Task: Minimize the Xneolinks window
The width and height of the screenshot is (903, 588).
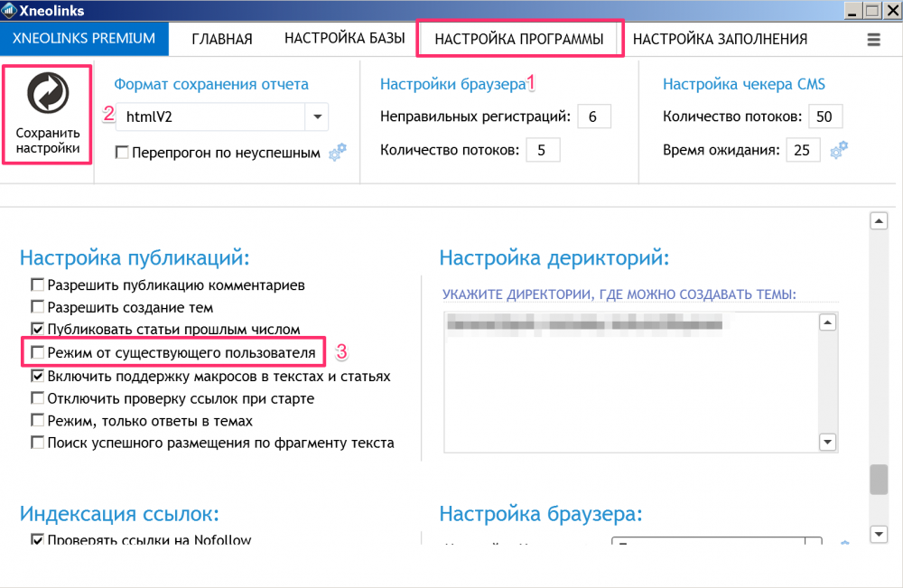Action: click(x=852, y=10)
